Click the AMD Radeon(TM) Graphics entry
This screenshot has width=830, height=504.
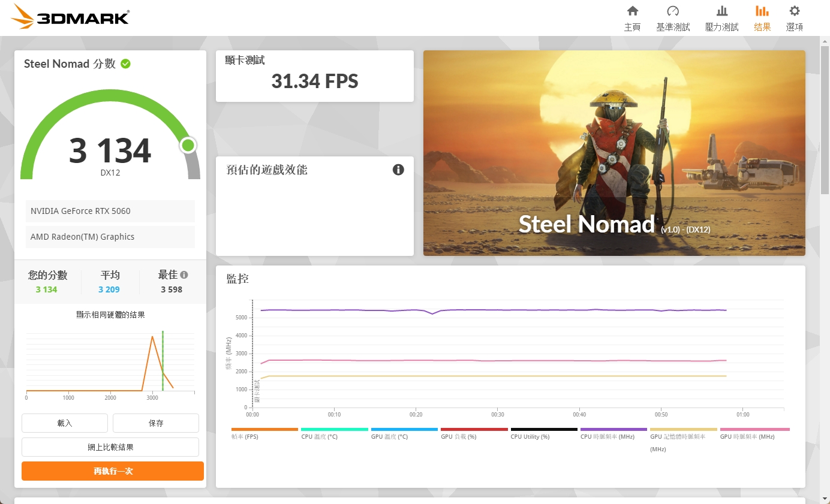coord(110,237)
